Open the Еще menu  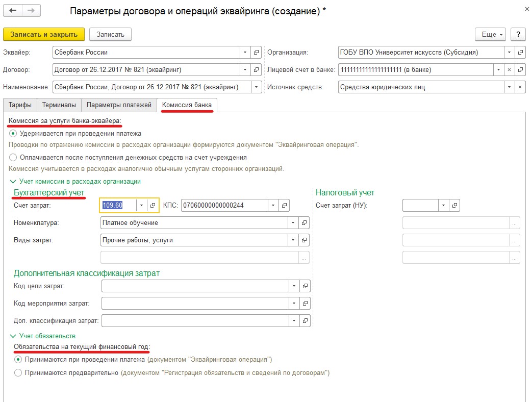click(x=490, y=34)
